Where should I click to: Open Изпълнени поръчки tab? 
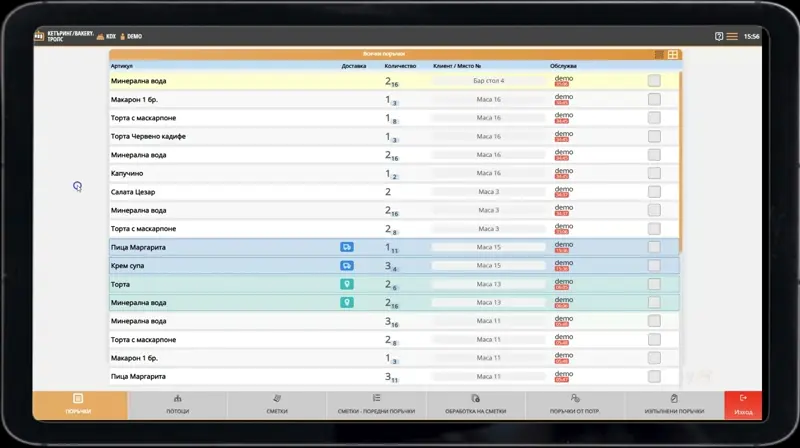click(674, 405)
